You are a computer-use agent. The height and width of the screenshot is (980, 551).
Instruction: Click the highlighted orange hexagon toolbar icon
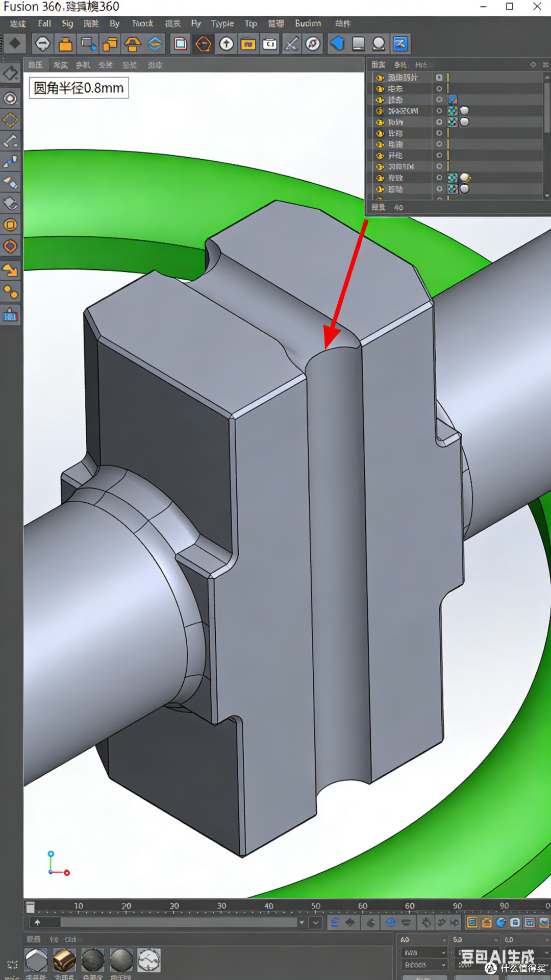204,44
